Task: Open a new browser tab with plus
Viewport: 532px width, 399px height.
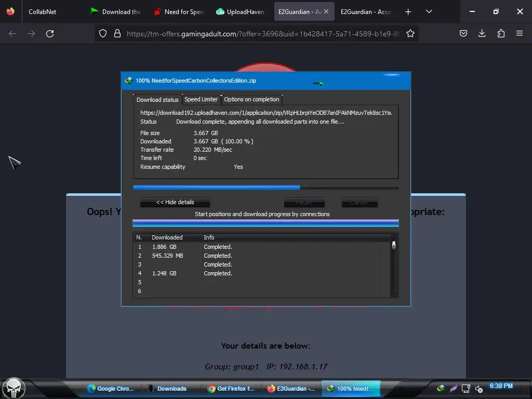Action: [408, 11]
